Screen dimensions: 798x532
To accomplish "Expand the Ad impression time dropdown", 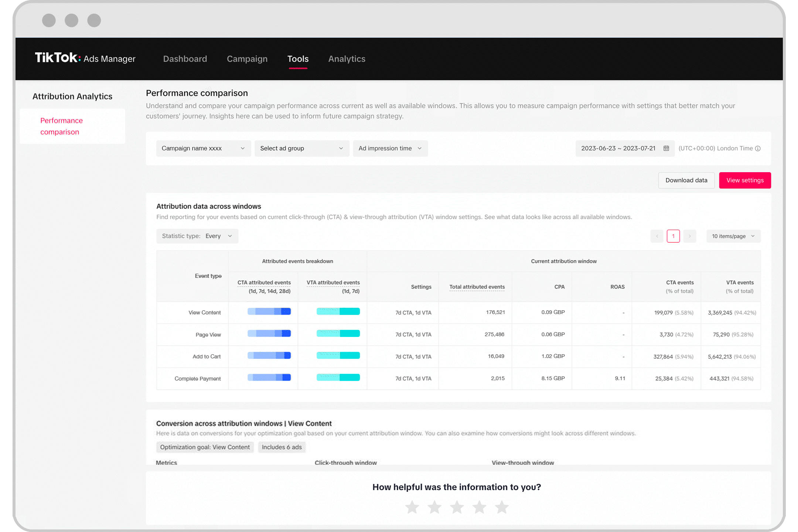I will [x=389, y=148].
